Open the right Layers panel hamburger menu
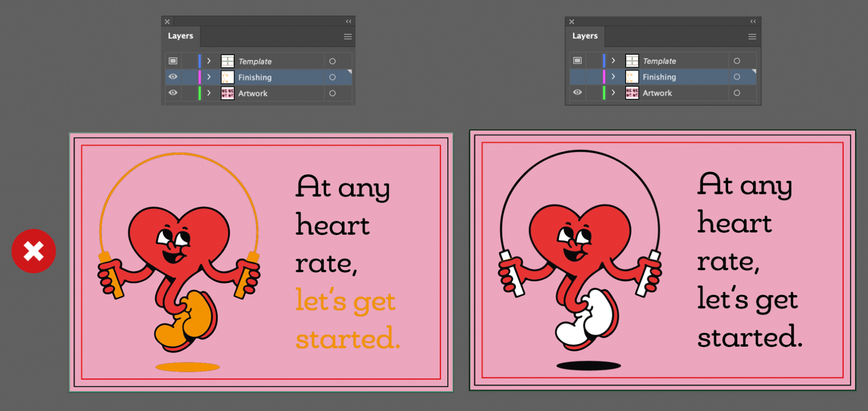Image resolution: width=868 pixels, height=411 pixels. 752,37
